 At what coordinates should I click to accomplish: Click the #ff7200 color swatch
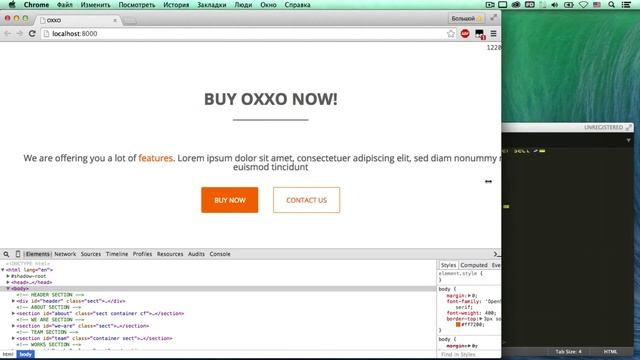click(x=458, y=324)
